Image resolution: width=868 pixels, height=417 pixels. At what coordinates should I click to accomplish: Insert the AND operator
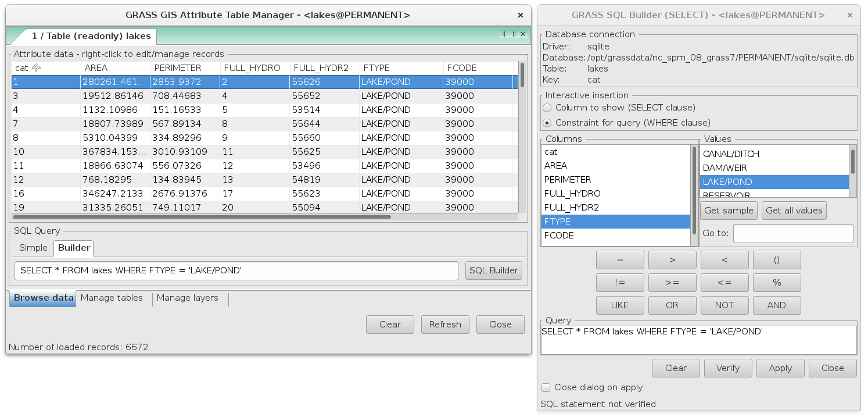point(777,305)
